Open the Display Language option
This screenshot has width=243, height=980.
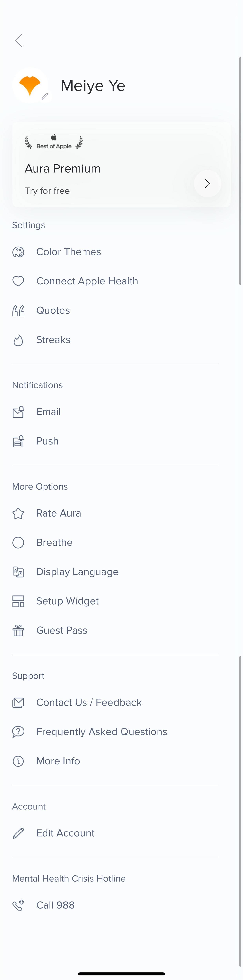(x=115, y=572)
